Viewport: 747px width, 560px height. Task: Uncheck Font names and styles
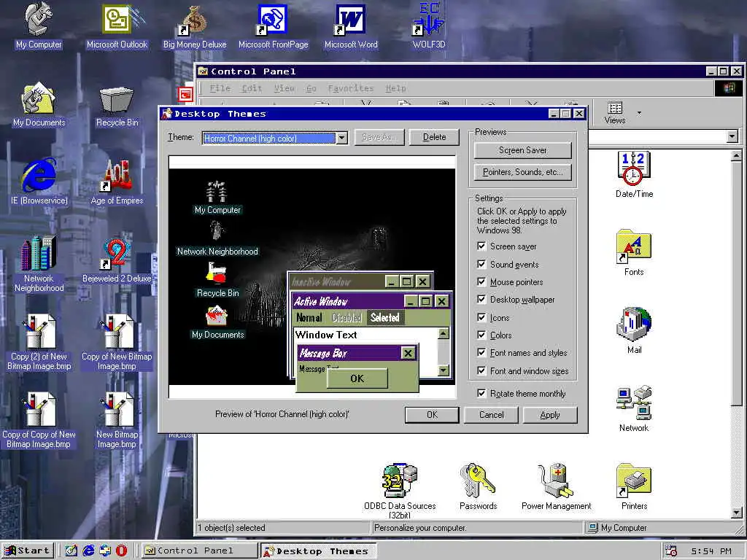481,352
